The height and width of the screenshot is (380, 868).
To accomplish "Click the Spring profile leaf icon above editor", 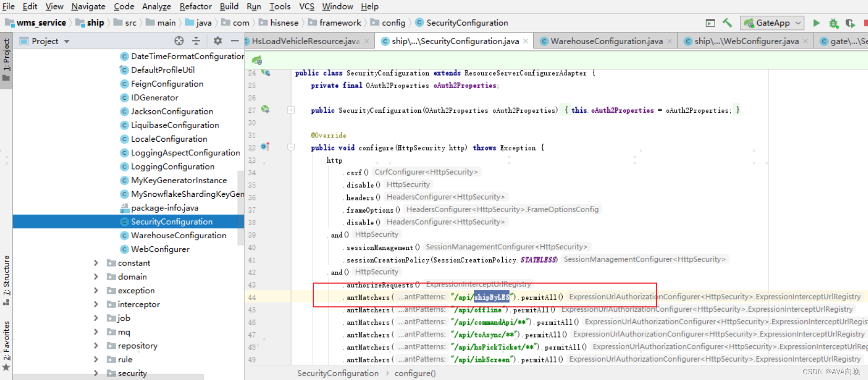I will point(257,60).
